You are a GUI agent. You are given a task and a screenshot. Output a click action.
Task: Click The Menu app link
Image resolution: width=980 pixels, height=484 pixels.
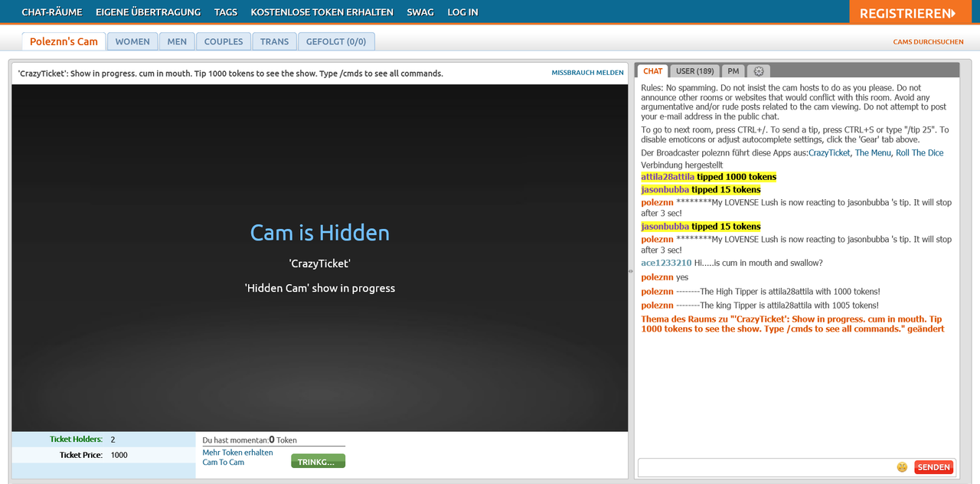(873, 153)
